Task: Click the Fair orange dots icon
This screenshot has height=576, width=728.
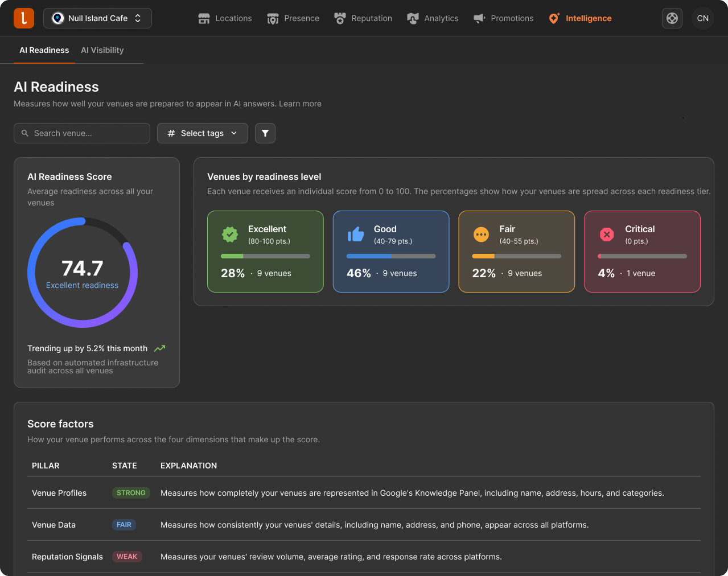Action: 481,234
